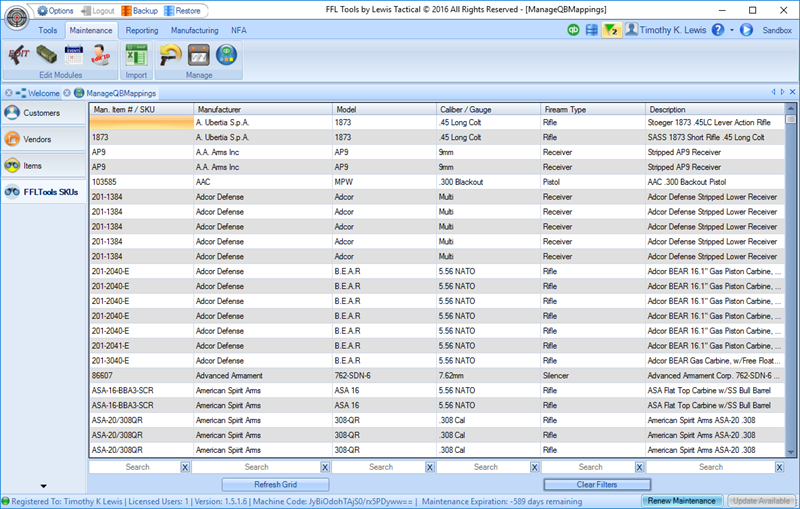Clear Manufacturer search with X button
Screen dimensions: 800x509
point(325,467)
